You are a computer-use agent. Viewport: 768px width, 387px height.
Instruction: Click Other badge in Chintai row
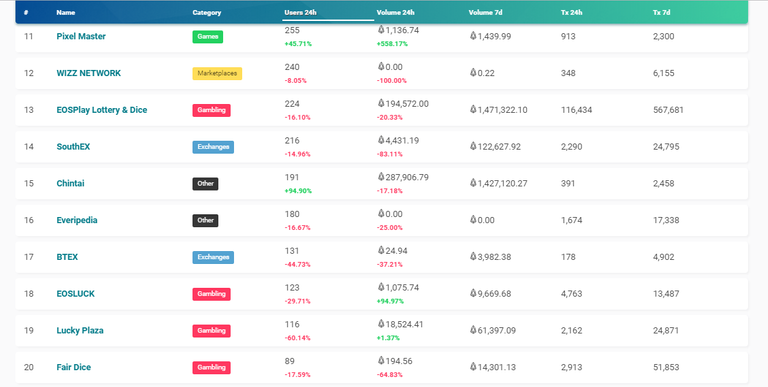205,184
